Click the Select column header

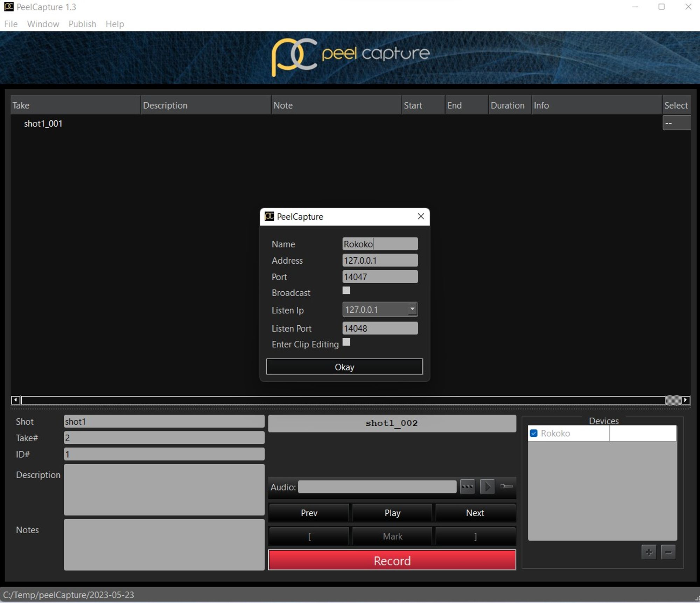click(677, 105)
